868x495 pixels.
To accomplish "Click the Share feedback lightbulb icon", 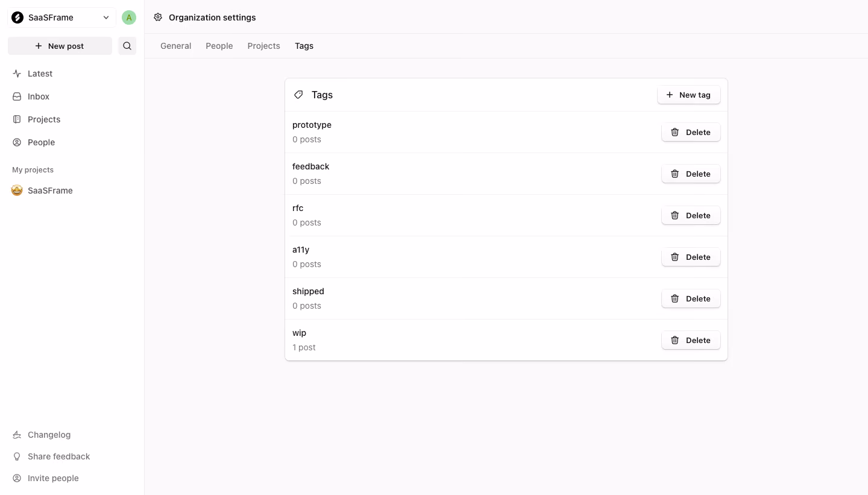I will pyautogui.click(x=17, y=456).
